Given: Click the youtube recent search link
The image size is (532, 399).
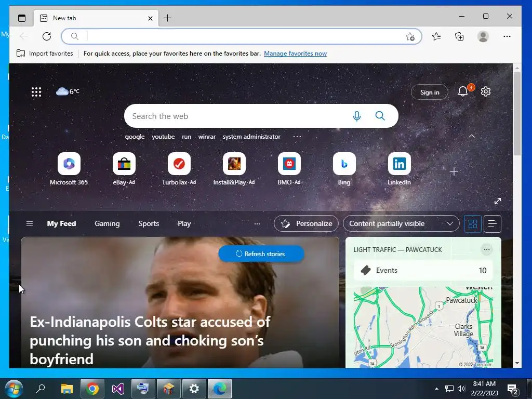Looking at the screenshot, I should (163, 137).
